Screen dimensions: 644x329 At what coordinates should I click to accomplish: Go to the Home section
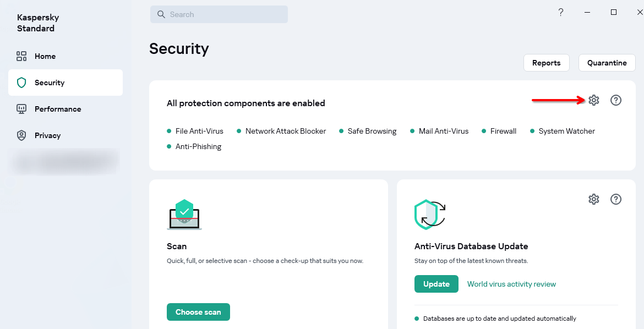(x=66, y=56)
